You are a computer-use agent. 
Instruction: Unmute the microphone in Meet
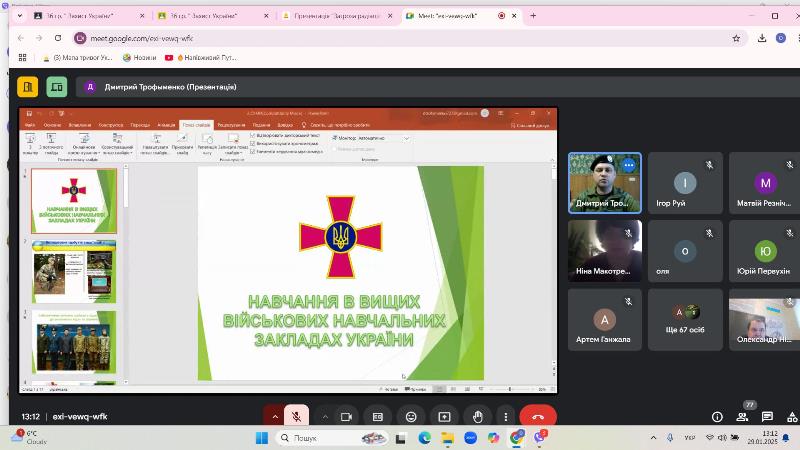tap(296, 416)
